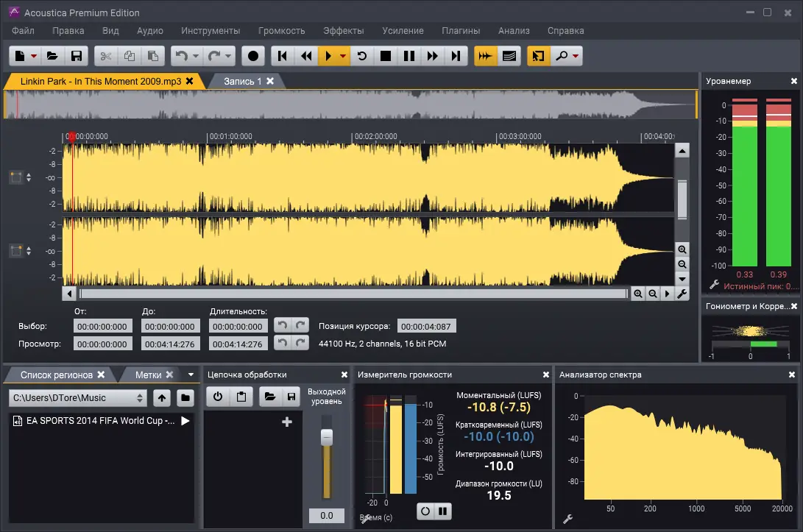Screen dimensions: 803x532
Task: Open the Эффекты menu
Action: click(343, 31)
